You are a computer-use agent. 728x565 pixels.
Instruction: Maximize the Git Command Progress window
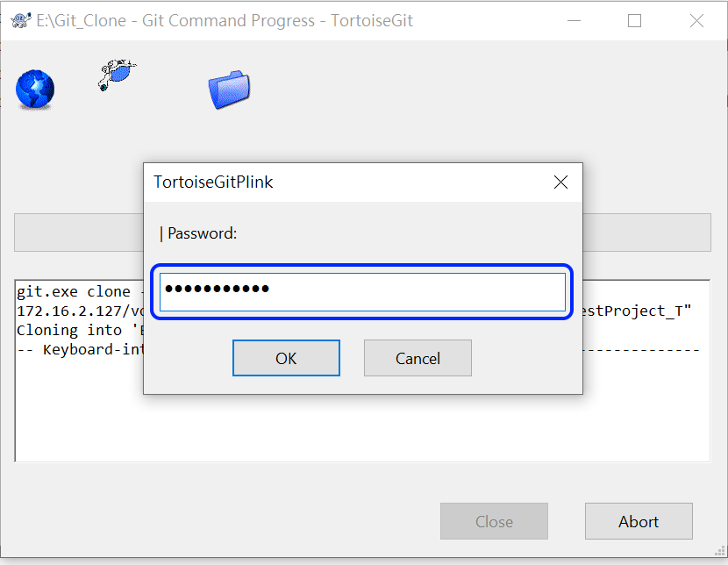(x=635, y=20)
